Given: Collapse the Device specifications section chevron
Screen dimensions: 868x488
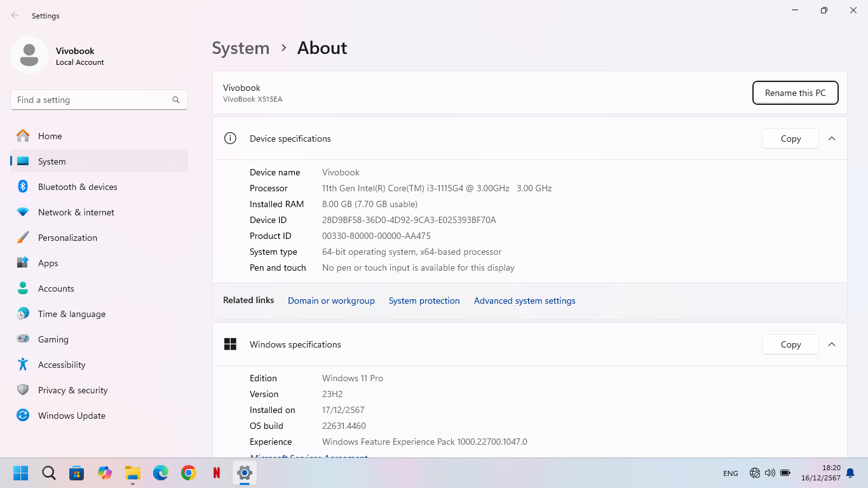Looking at the screenshot, I should [x=832, y=139].
